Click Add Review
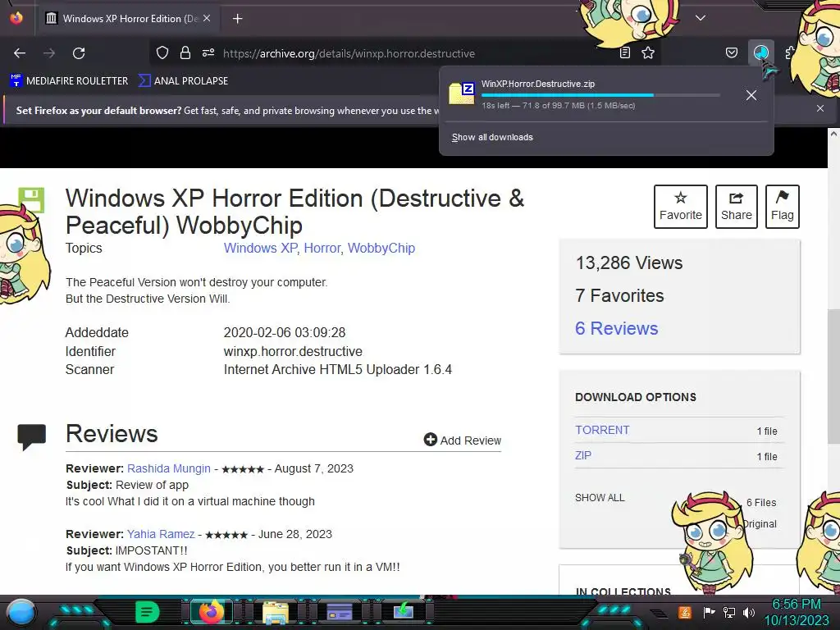 pos(463,441)
